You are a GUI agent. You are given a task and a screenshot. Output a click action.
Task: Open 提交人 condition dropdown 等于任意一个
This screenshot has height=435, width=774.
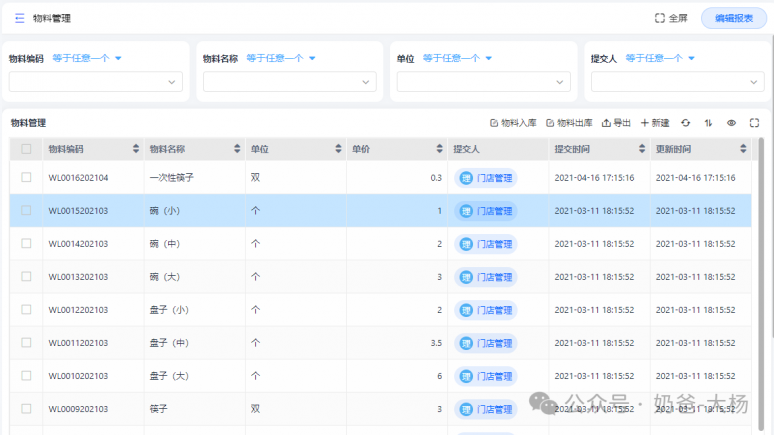pyautogui.click(x=660, y=58)
